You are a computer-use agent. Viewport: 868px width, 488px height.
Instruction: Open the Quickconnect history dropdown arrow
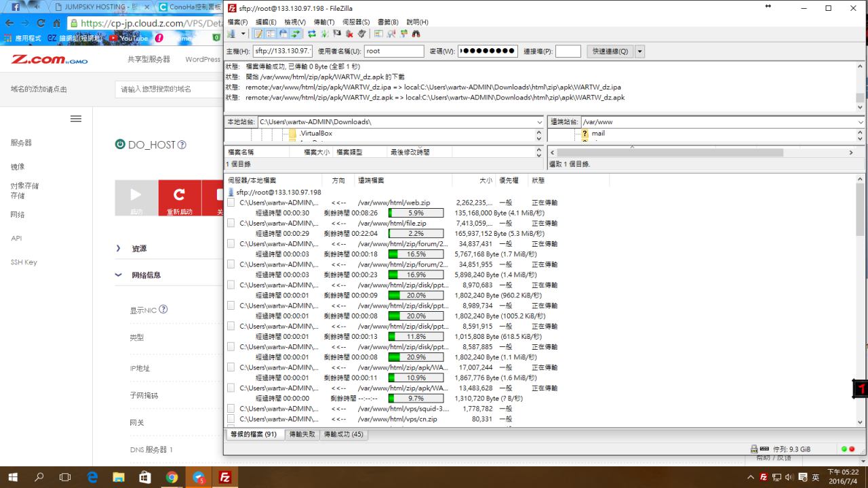tap(639, 52)
